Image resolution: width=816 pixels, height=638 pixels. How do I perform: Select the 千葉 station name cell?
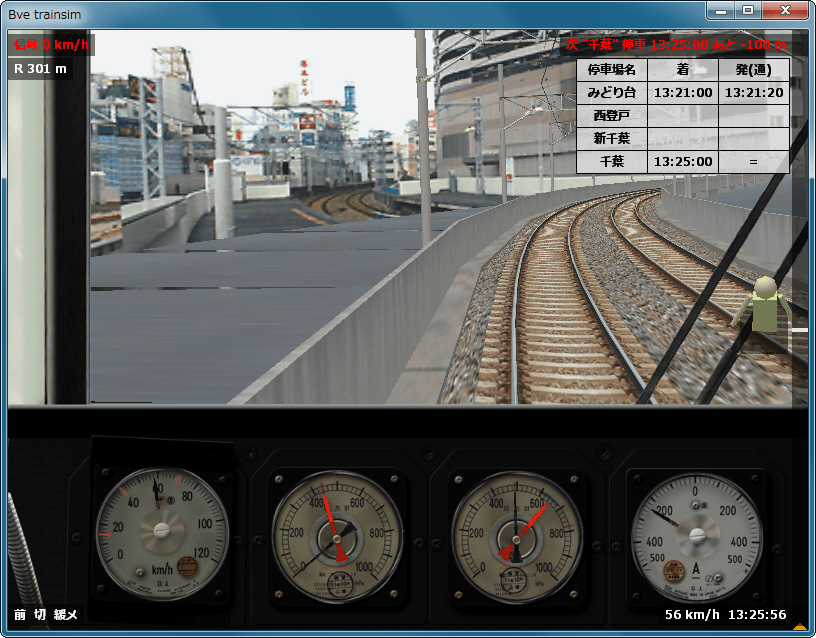point(612,161)
